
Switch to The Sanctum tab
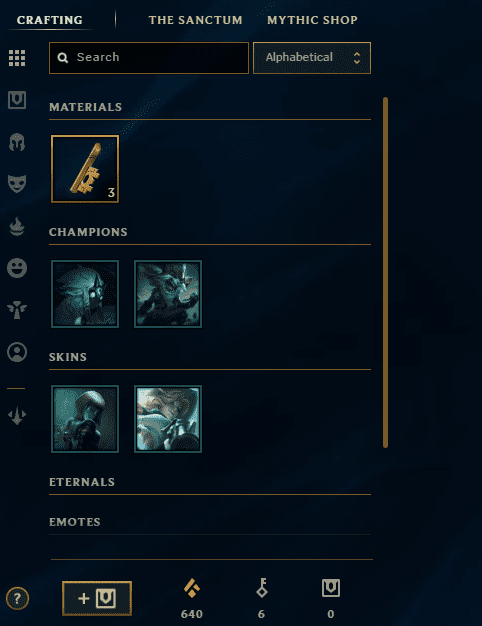click(195, 20)
